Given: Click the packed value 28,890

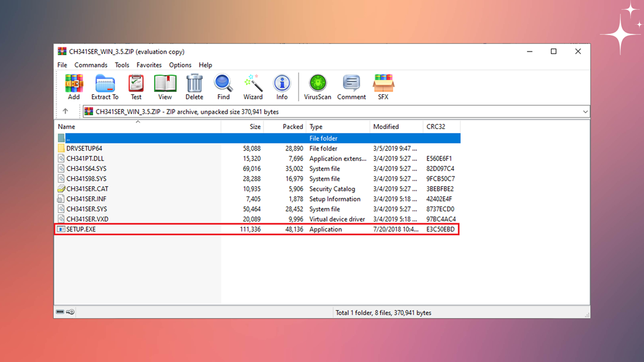Looking at the screenshot, I should click(x=294, y=148).
